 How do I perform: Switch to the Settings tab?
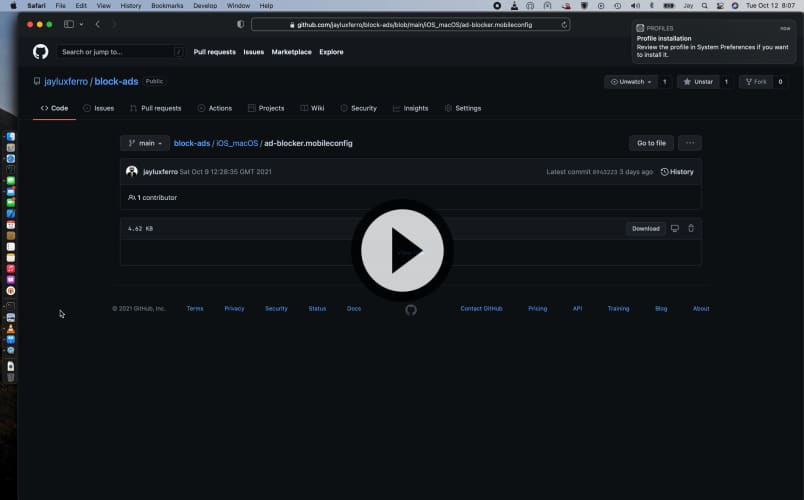pyautogui.click(x=463, y=108)
